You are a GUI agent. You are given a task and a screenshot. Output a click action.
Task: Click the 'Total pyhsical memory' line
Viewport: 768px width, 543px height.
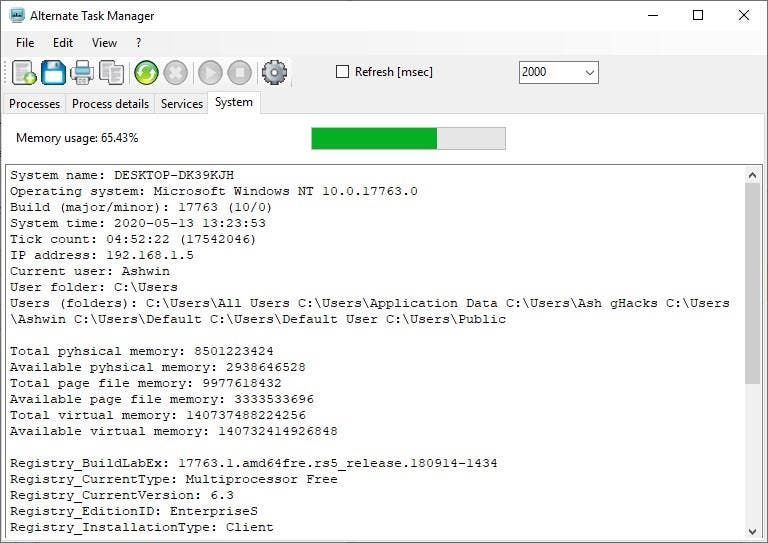[x=142, y=352]
